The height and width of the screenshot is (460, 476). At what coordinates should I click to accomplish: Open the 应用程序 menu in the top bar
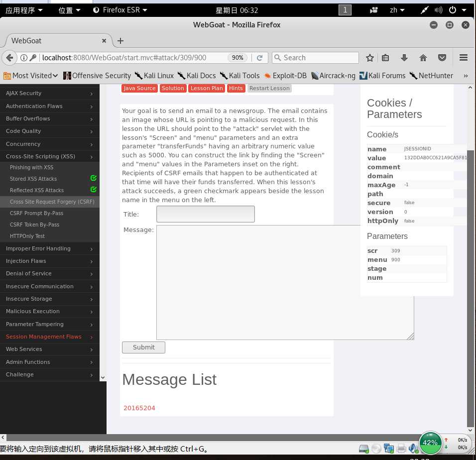(x=24, y=10)
